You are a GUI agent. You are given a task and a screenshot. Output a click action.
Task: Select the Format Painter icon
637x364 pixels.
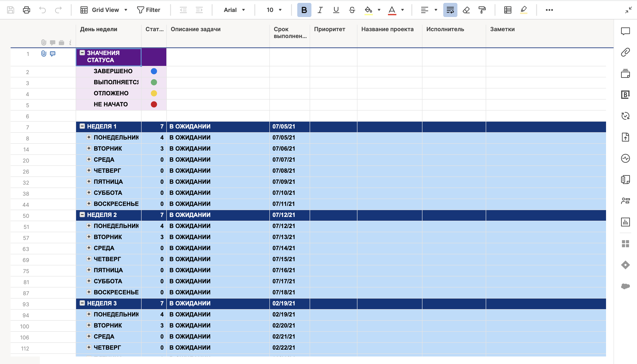pos(482,10)
